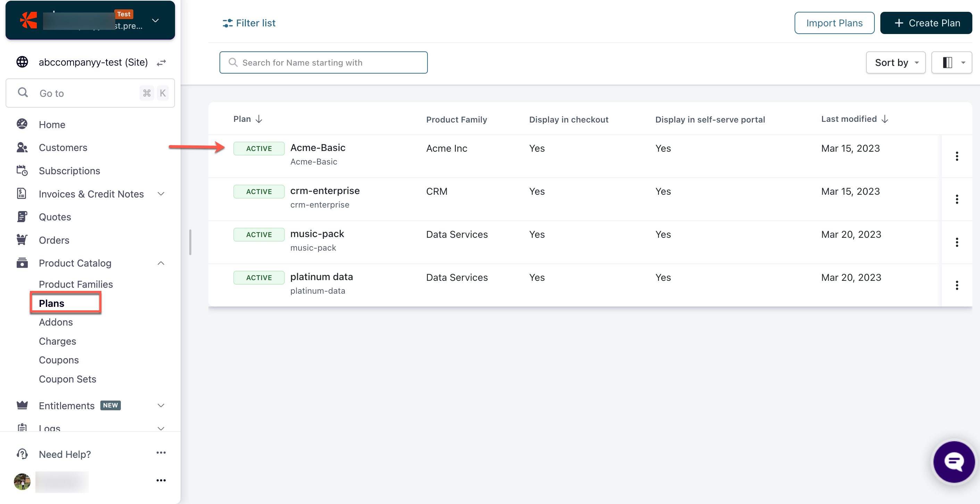Expand Invoices & Credit Notes menu
Screen dimensions: 980x504
pyautogui.click(x=161, y=194)
